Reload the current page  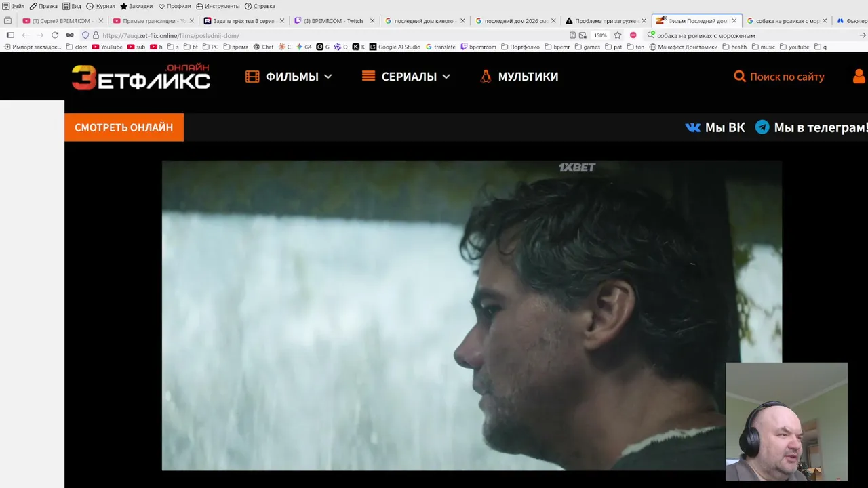(x=55, y=35)
